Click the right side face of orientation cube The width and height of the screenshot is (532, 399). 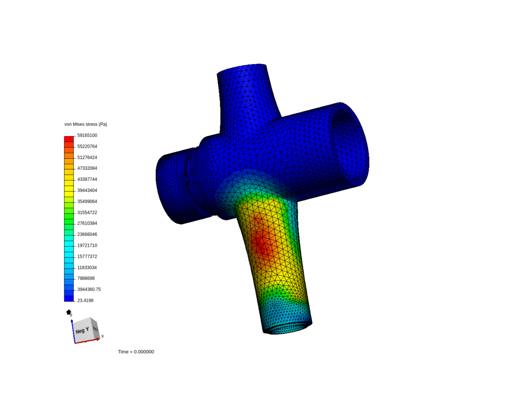[x=95, y=328]
